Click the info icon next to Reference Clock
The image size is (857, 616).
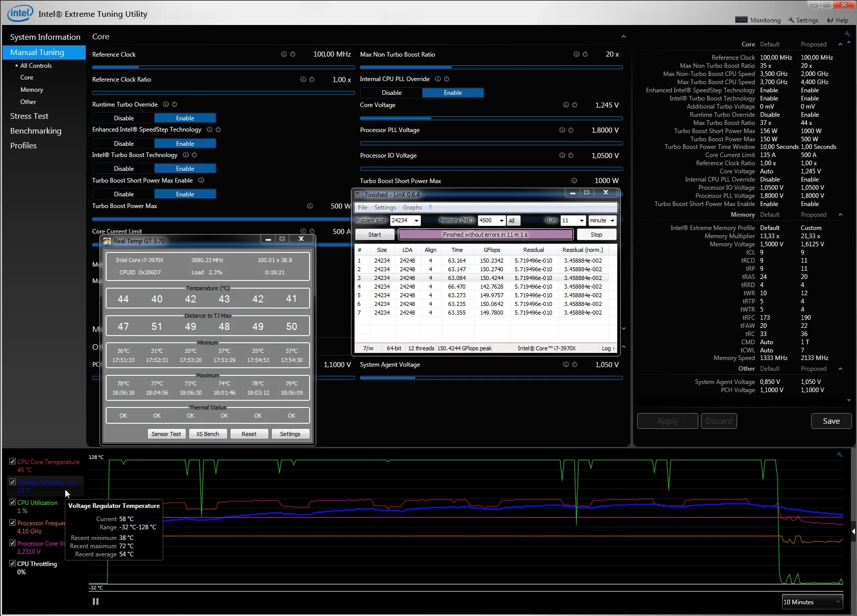point(284,54)
